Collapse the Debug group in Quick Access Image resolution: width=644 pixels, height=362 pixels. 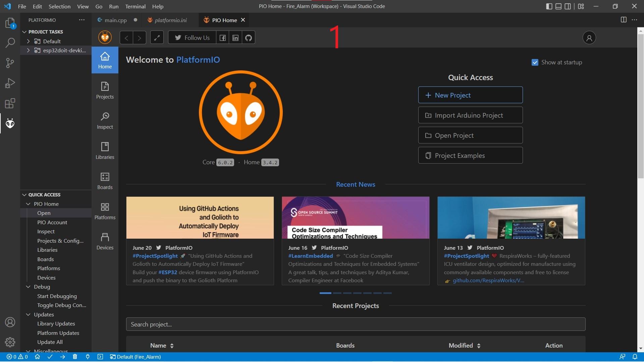tap(28, 287)
